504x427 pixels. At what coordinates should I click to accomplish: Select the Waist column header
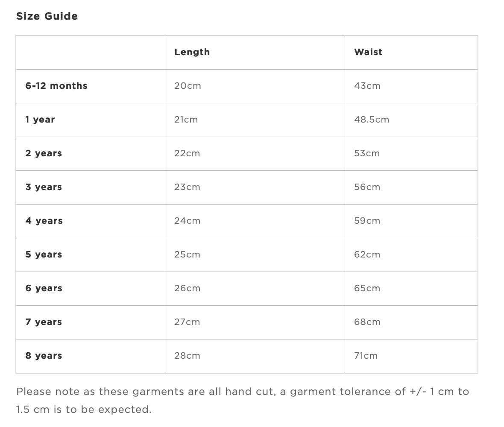tap(368, 52)
